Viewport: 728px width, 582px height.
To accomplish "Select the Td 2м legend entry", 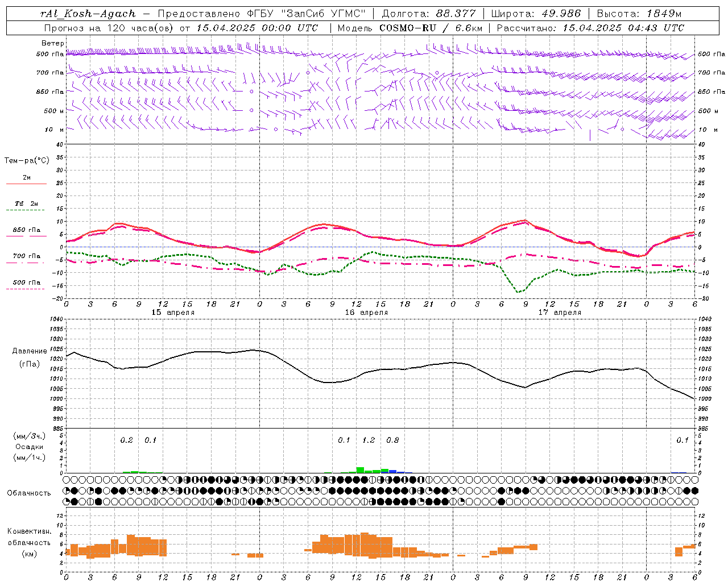I will coord(27,203).
